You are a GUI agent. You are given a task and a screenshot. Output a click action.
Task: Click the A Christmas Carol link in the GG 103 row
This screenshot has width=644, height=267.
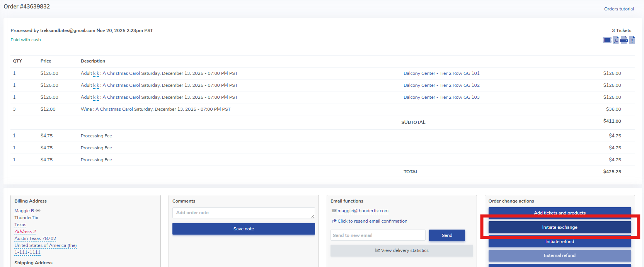pos(121,97)
